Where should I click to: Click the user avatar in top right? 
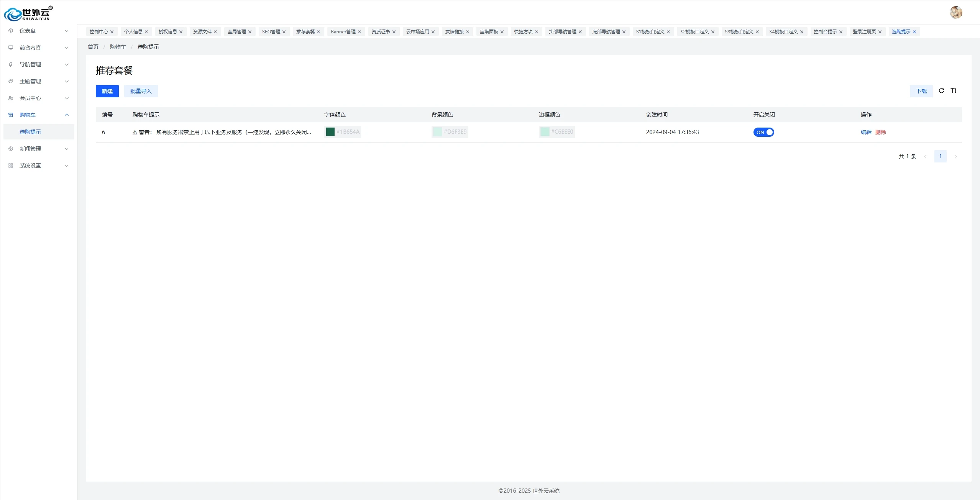click(956, 12)
